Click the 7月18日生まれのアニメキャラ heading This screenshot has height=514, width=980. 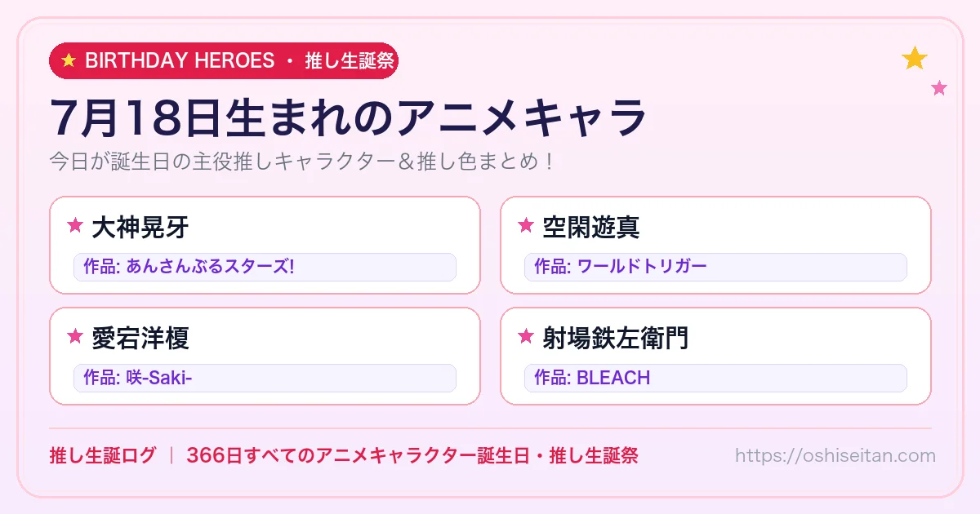click(349, 118)
